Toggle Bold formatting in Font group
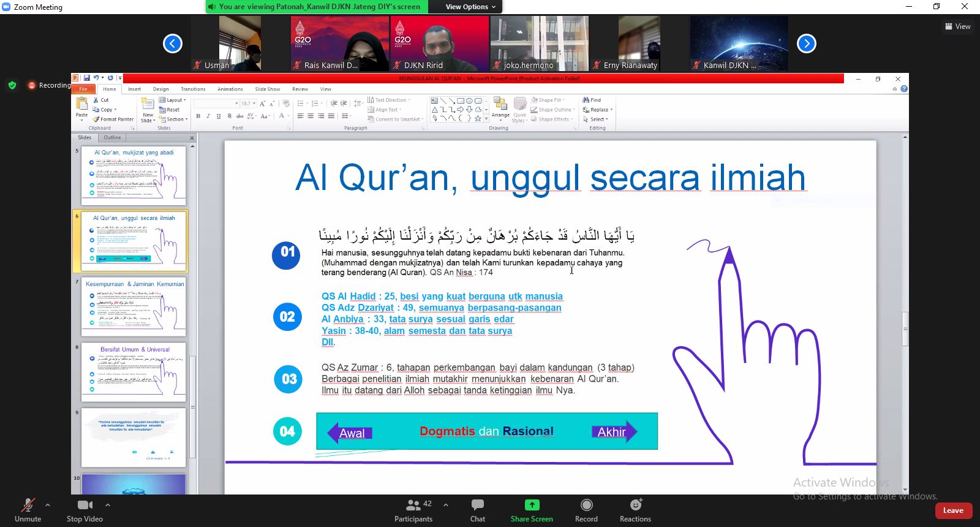The height and width of the screenshot is (527, 980). click(x=198, y=116)
